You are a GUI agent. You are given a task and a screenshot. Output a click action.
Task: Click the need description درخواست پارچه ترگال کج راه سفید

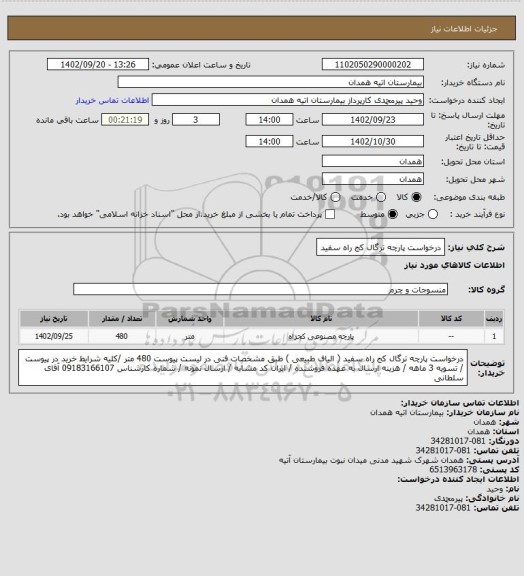(380, 247)
